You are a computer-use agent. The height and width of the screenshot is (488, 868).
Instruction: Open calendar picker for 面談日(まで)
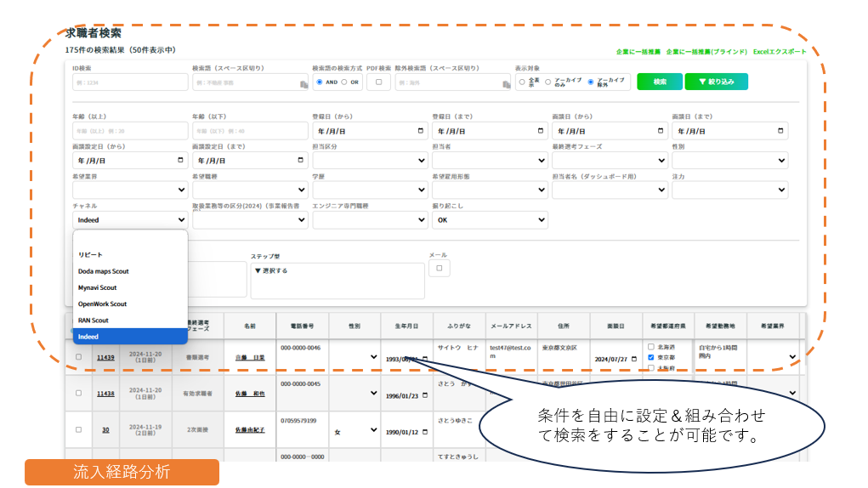point(780,131)
